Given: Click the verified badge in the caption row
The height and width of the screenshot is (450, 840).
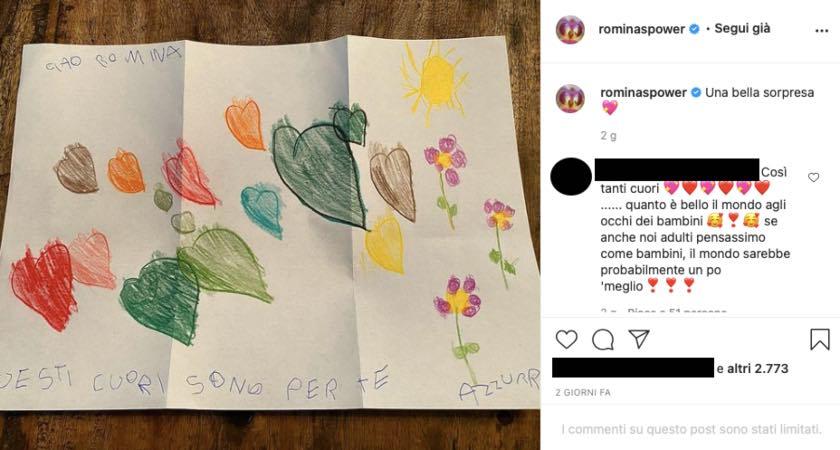Looking at the screenshot, I should coord(695,93).
